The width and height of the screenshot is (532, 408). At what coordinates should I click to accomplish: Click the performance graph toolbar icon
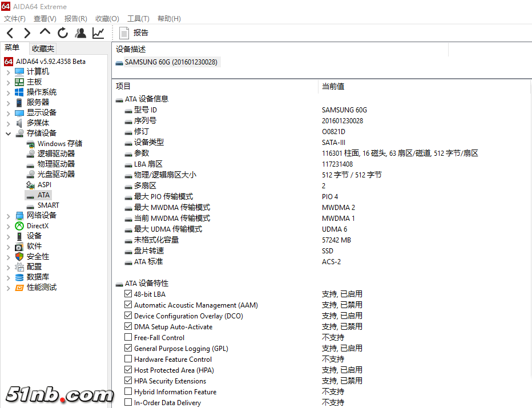(x=98, y=33)
